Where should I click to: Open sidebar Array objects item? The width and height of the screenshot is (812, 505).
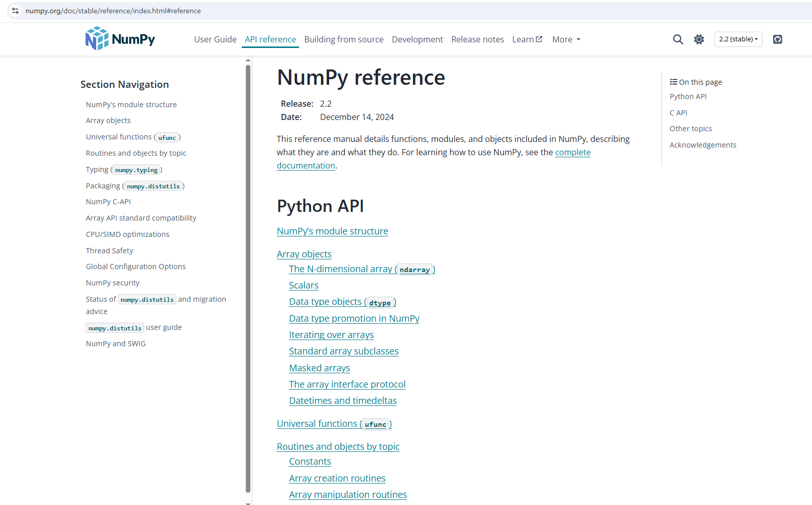[x=108, y=121]
